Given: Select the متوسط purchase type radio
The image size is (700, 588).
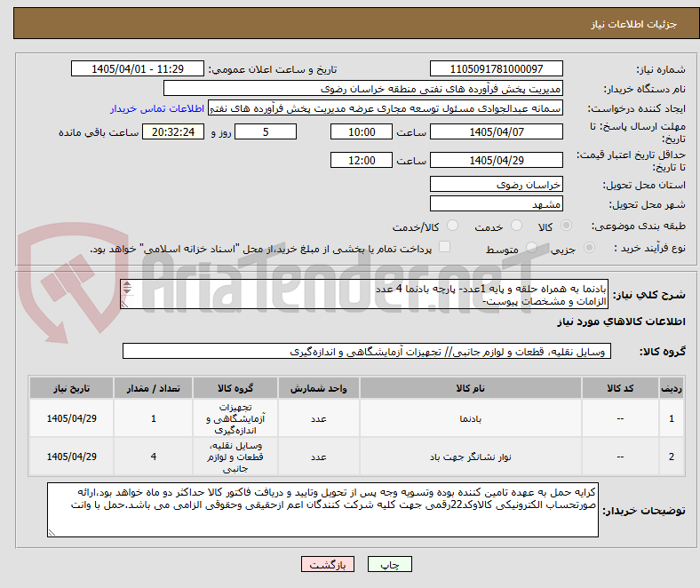Looking at the screenshot, I should point(531,247).
